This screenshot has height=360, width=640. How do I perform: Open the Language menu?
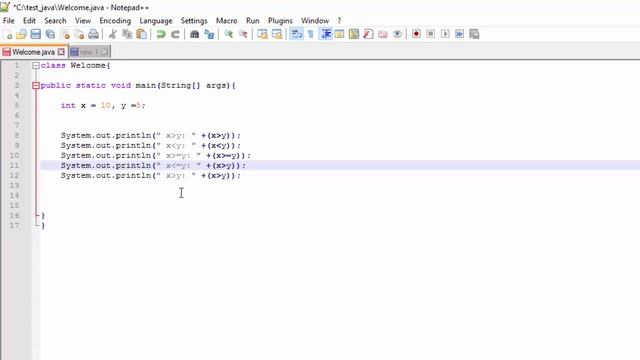pyautogui.click(x=156, y=20)
